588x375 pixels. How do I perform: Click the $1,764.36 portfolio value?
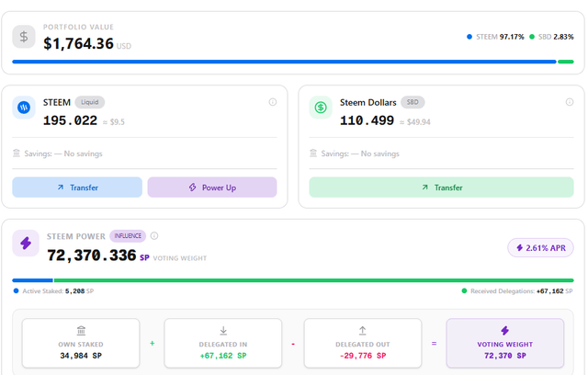[78, 44]
